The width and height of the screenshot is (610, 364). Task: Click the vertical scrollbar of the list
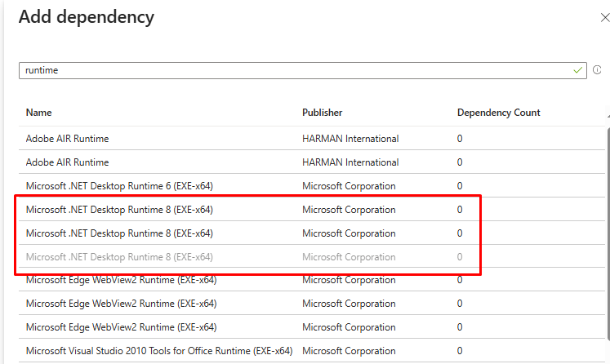[607, 245]
